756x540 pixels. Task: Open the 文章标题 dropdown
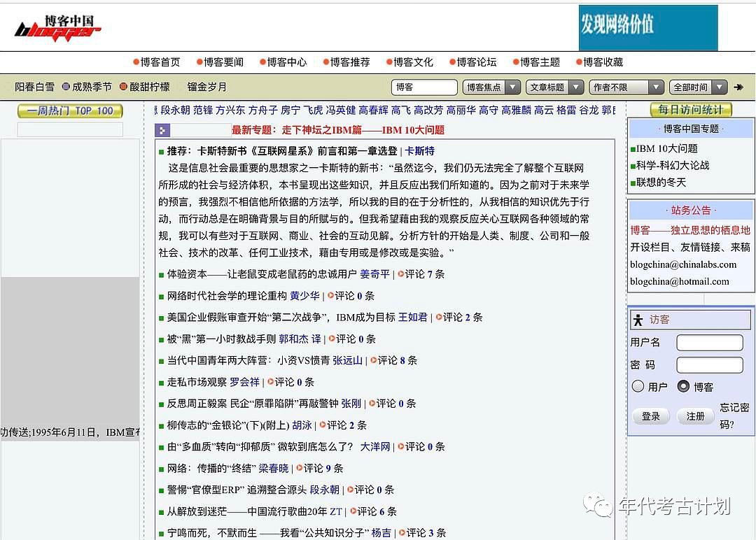point(556,87)
